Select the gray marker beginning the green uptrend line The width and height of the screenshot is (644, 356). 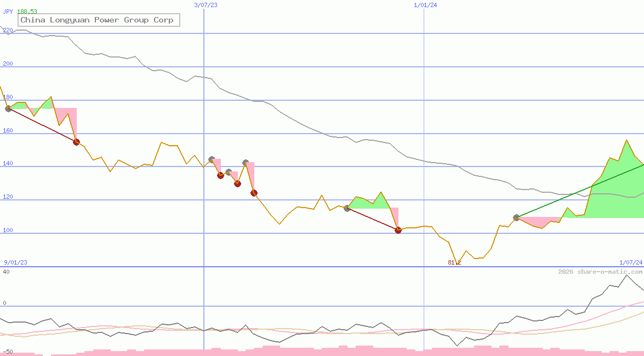pyautogui.click(x=516, y=217)
